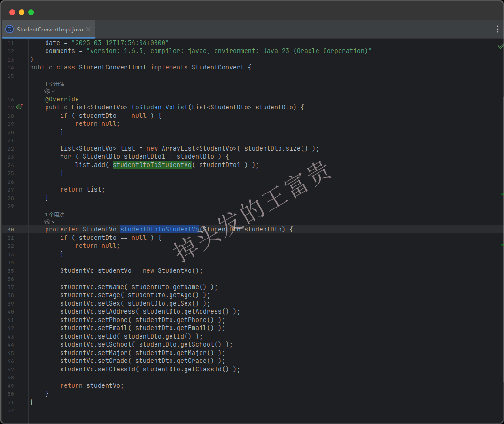Screen dimensions: 504x424
Task: Click the '1 个用法' hint above studentDtoToStudentVo
Action: click(54, 215)
